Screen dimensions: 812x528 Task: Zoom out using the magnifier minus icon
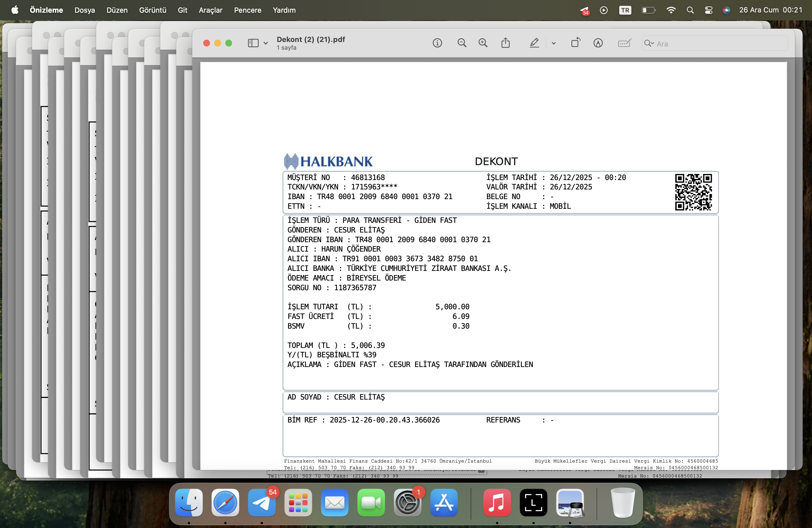coord(462,43)
